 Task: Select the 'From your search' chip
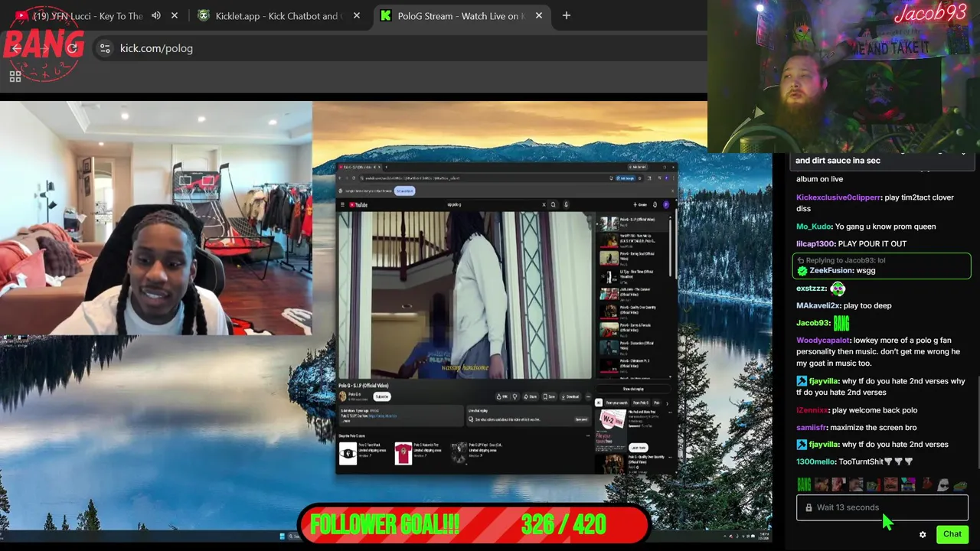coord(617,403)
